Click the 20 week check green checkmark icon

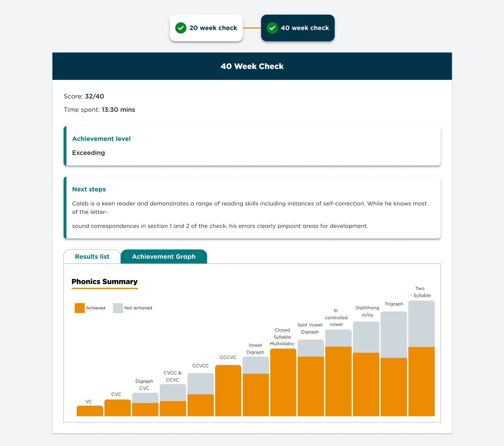(x=181, y=28)
